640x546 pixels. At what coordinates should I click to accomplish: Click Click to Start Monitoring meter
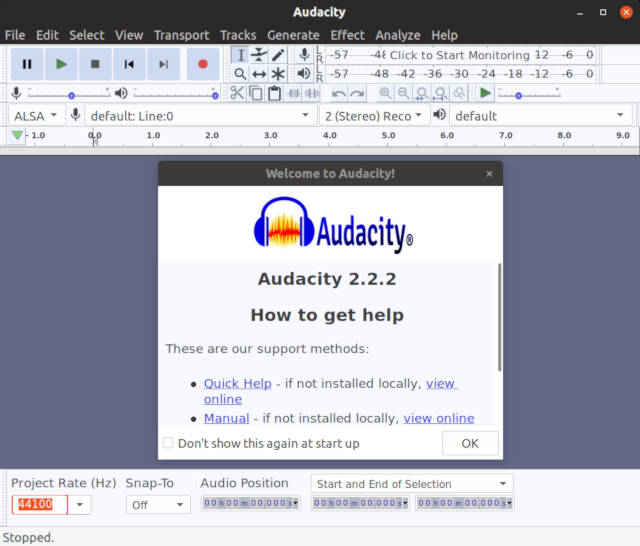coord(460,55)
